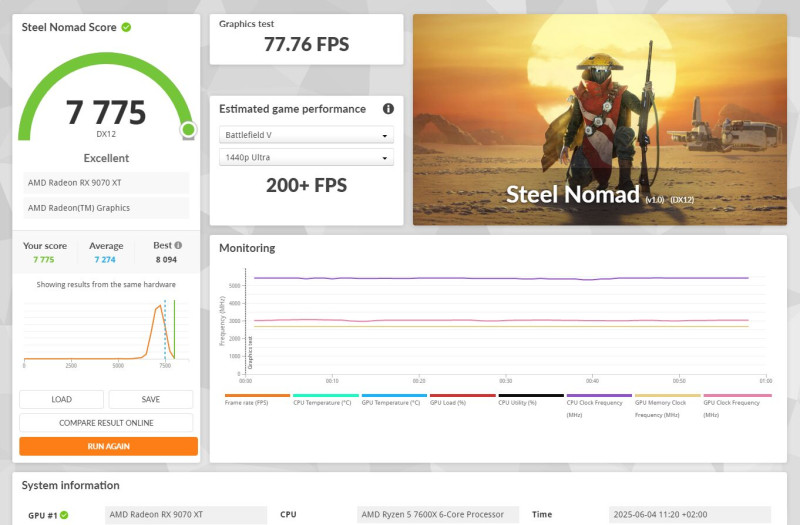
Task: Click the score gauge end knob
Action: 188,130
